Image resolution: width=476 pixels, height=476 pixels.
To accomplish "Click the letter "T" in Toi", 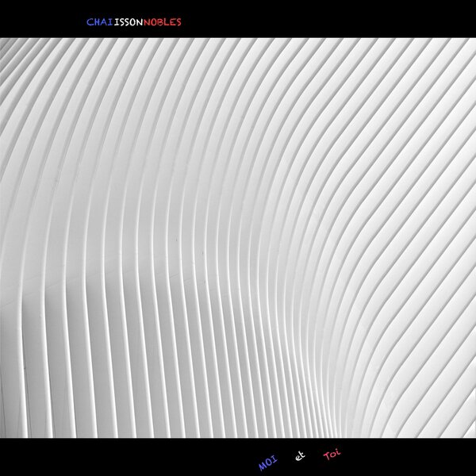I will 327,457.
